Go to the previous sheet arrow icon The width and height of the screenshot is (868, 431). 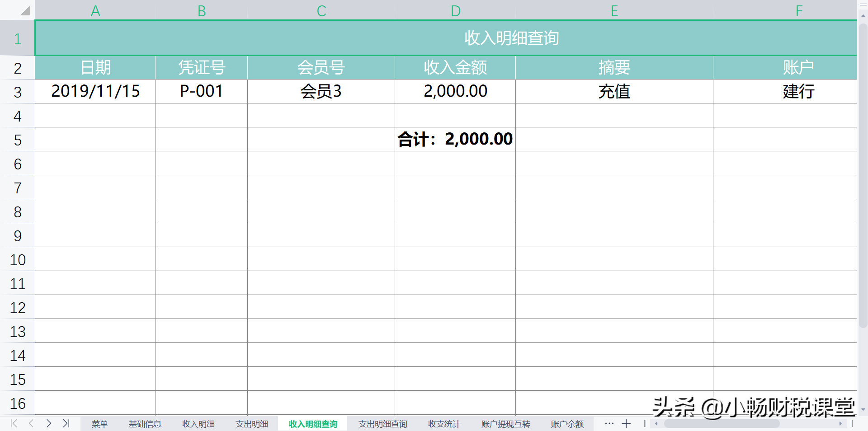click(31, 424)
